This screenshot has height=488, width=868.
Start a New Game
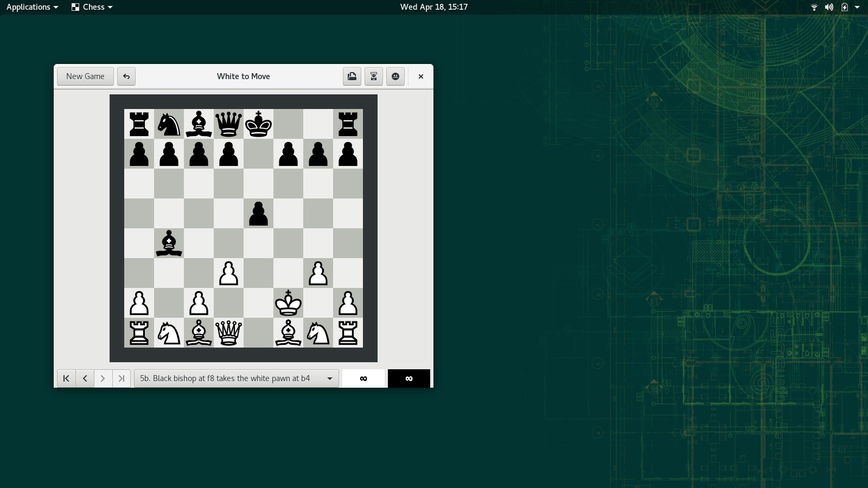tap(85, 76)
